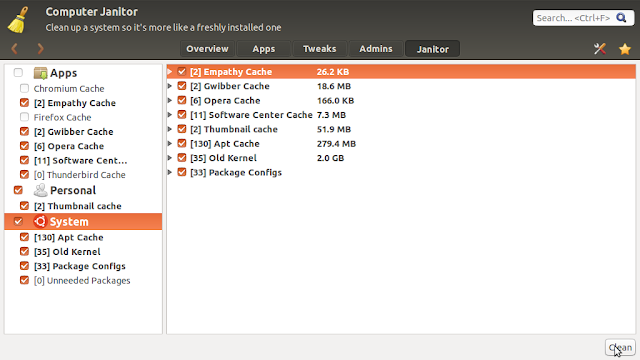Expand the Opera Cache row in results
Viewport: 640px width, 360px height.
(x=170, y=100)
